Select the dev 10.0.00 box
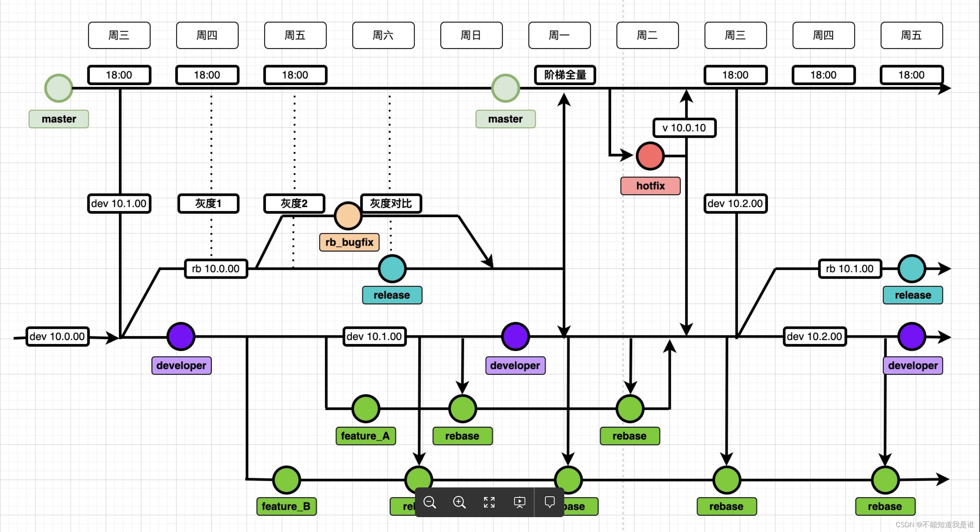This screenshot has width=980, height=532. coord(58,336)
